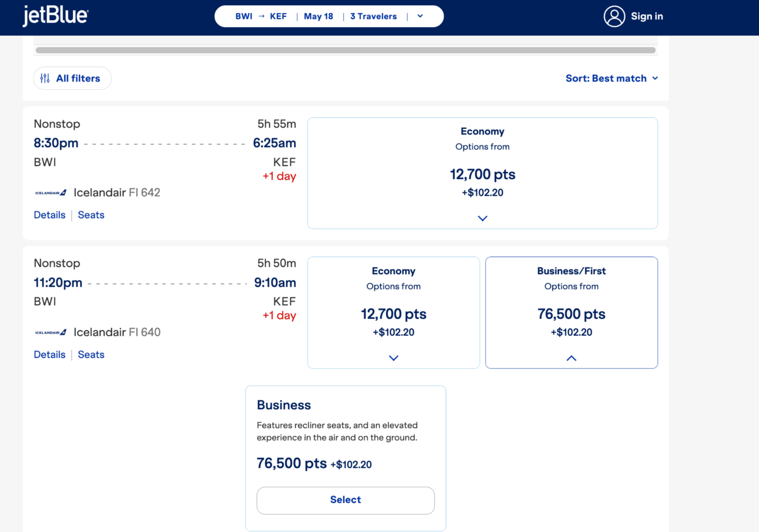Expand Economy options for 8:30pm flight
This screenshot has width=759, height=532.
click(x=482, y=218)
